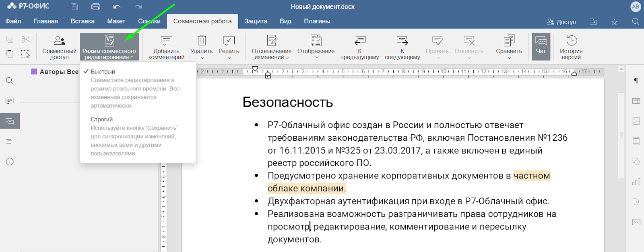Screen dimensions: 644x252
Task: Toggle the Чат panel button
Action: click(x=541, y=47)
